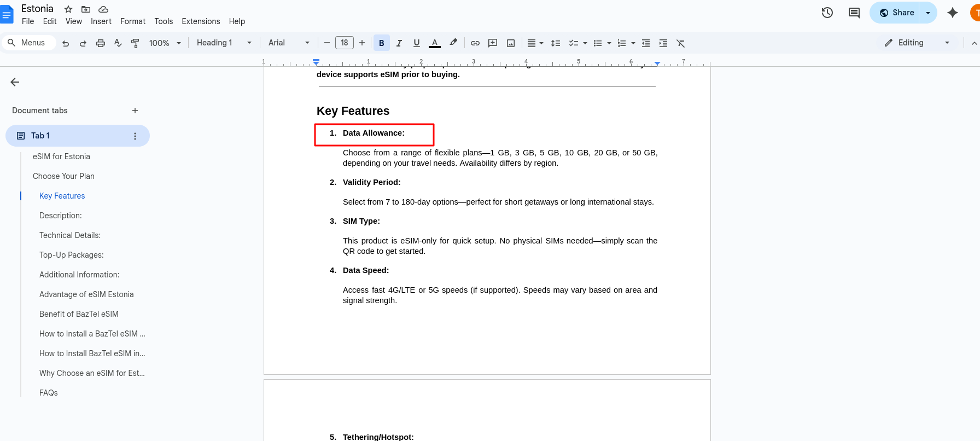
Task: Toggle bold formatting
Action: 382,43
